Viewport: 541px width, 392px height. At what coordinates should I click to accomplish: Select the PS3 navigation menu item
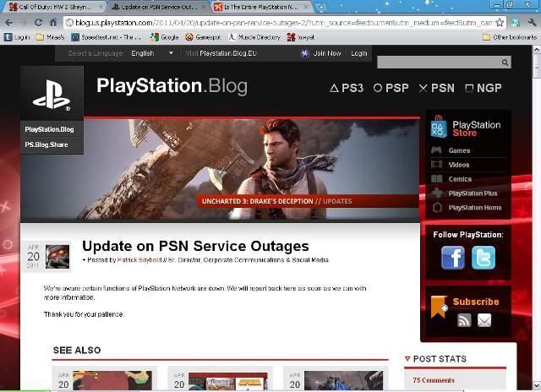point(347,88)
